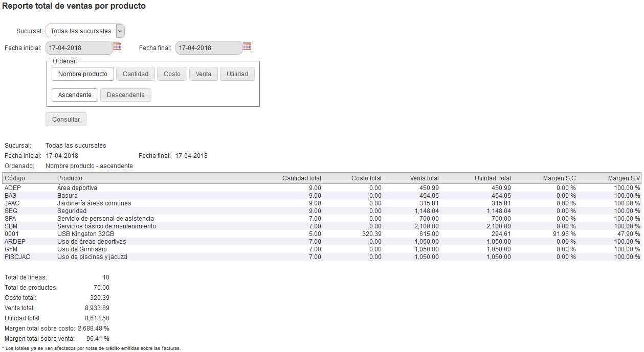Sort by Cantidad option
This screenshot has width=644, height=352.
tap(136, 74)
